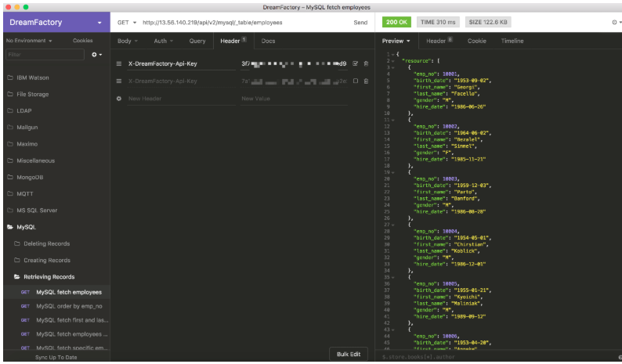Delete the first X-DreamFactory-Api-Key header
This screenshot has height=364, width=622.
366,63
